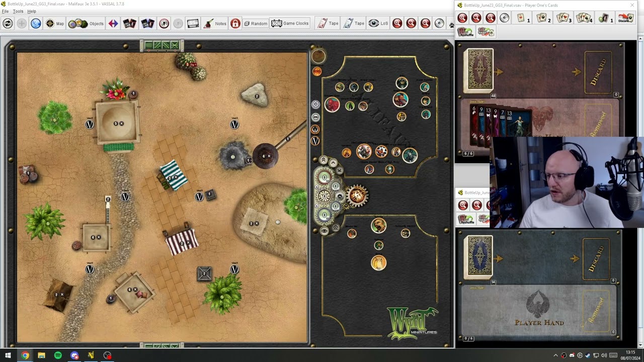
Task: Zoom in on Player One's Cards window
Action: 462,18
